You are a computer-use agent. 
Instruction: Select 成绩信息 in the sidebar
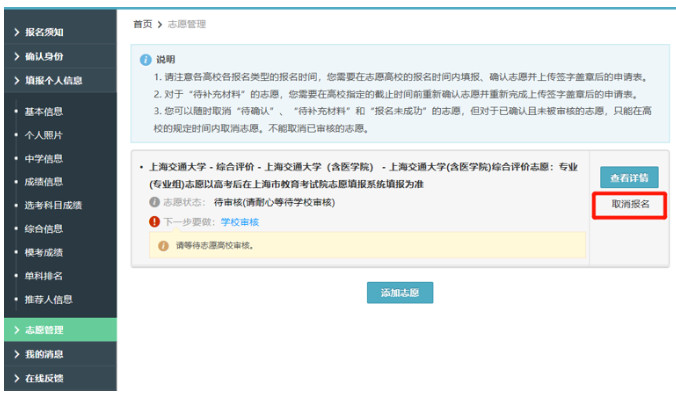[x=44, y=181]
